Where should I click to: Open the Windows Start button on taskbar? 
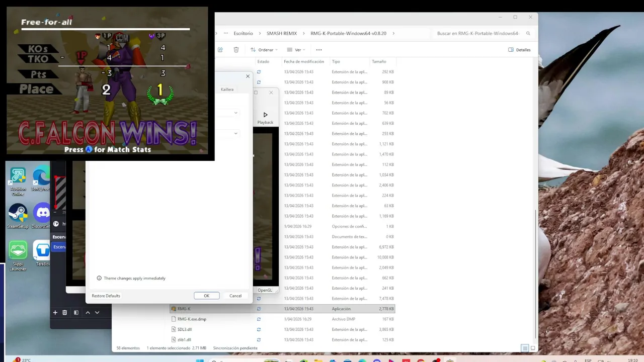[200, 360]
